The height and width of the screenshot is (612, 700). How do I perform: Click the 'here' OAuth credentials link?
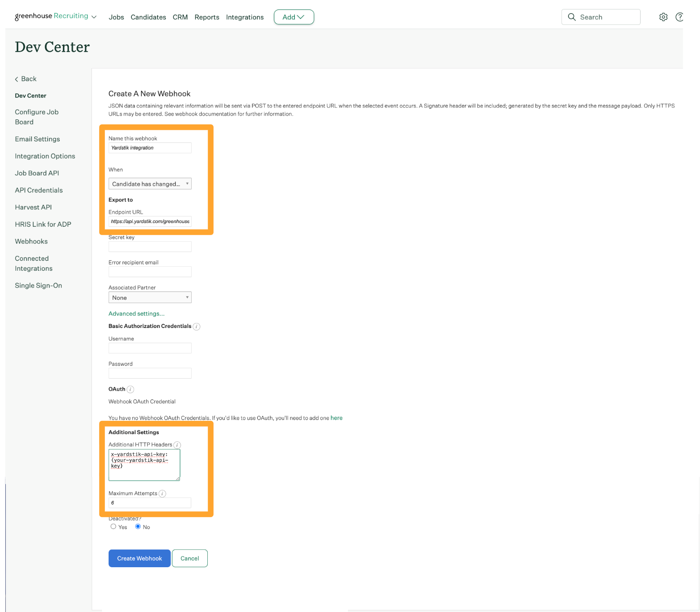[336, 418]
